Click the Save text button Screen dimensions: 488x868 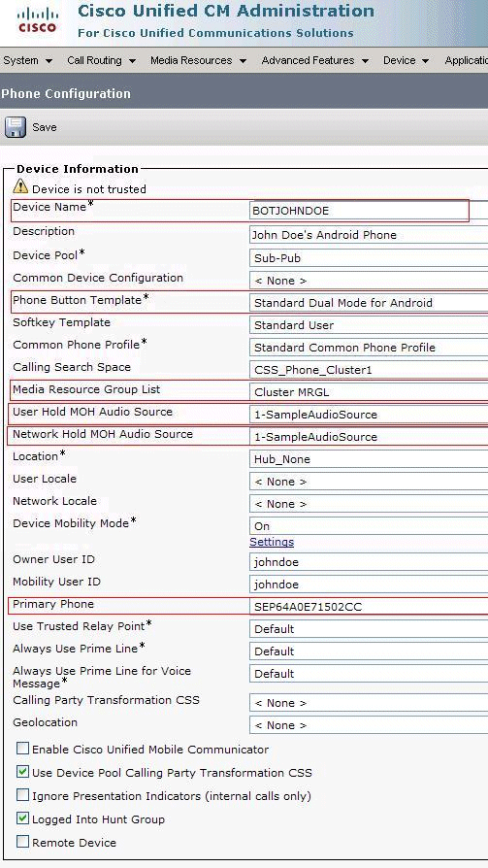(x=45, y=127)
